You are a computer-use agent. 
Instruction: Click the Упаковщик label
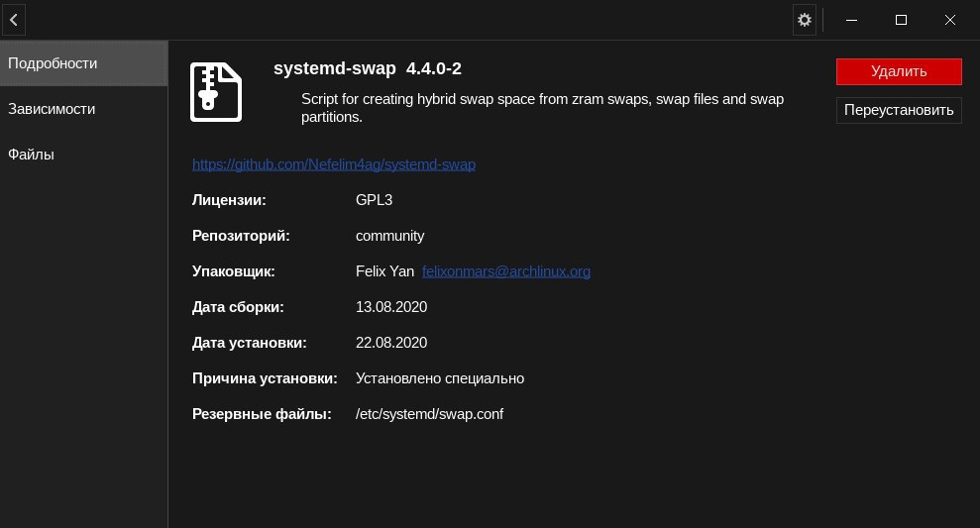coord(233,271)
